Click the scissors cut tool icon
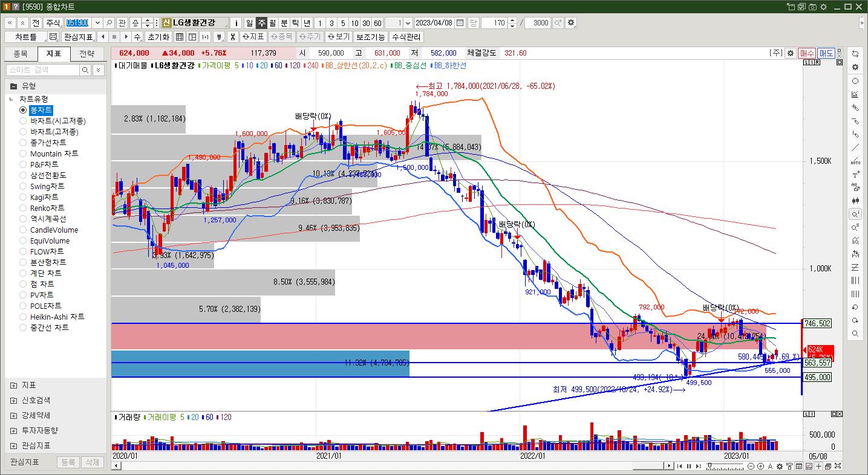Viewport: 868px width, 475px height. (x=232, y=37)
